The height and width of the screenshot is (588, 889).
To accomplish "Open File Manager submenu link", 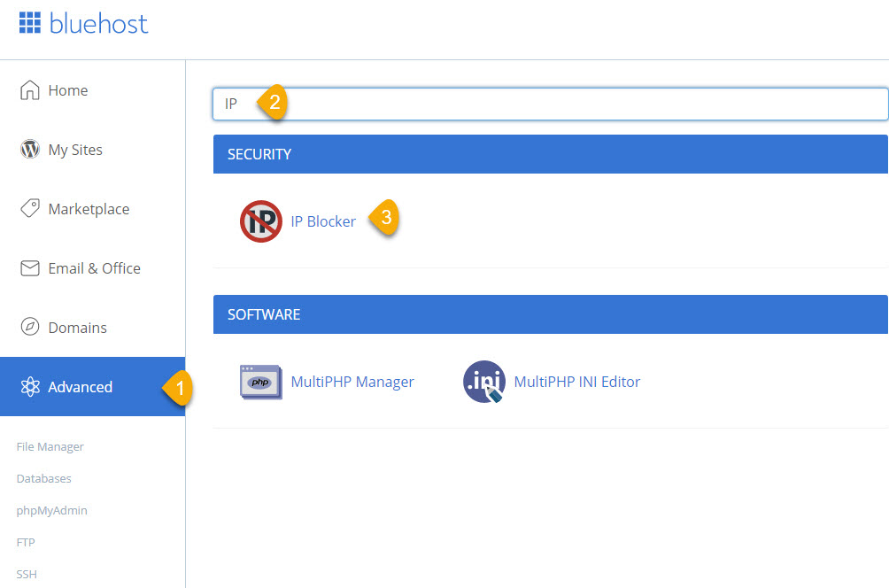I will click(x=50, y=447).
